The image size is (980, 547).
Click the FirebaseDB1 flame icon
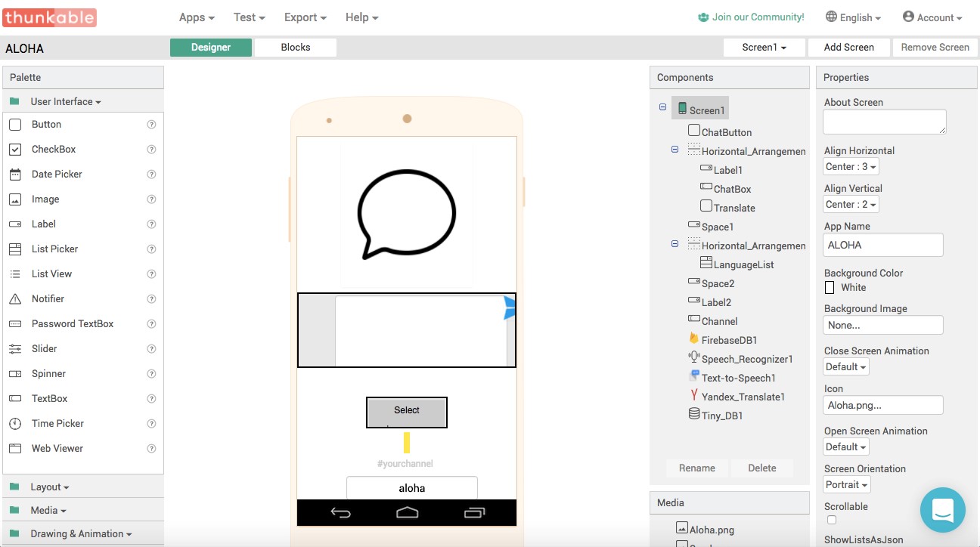coord(693,339)
